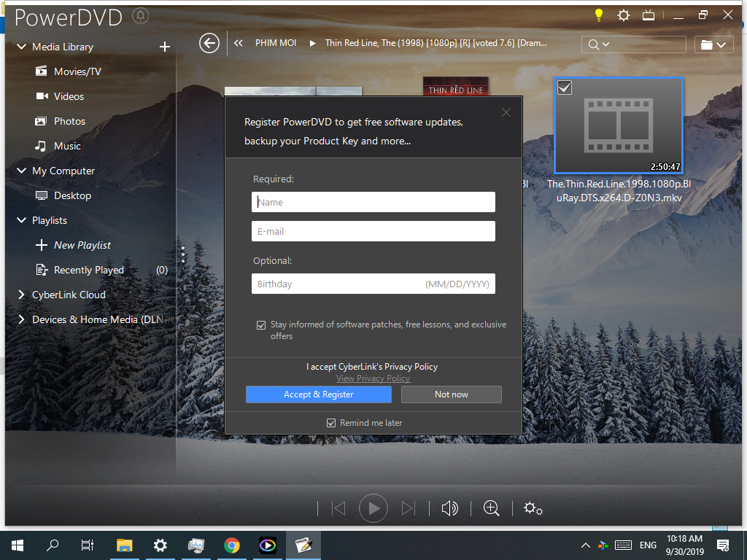Click the PHIM MOI breadcrumb

[x=275, y=43]
